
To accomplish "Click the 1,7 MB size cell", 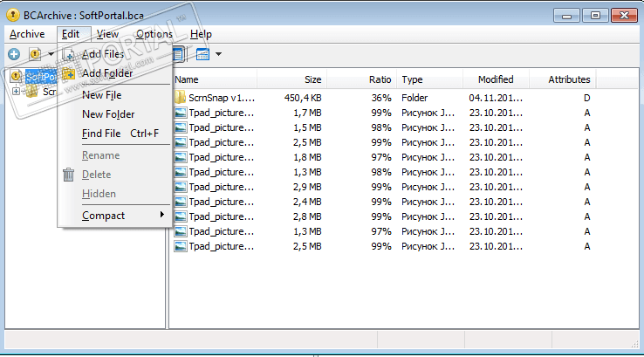I will pos(307,113).
